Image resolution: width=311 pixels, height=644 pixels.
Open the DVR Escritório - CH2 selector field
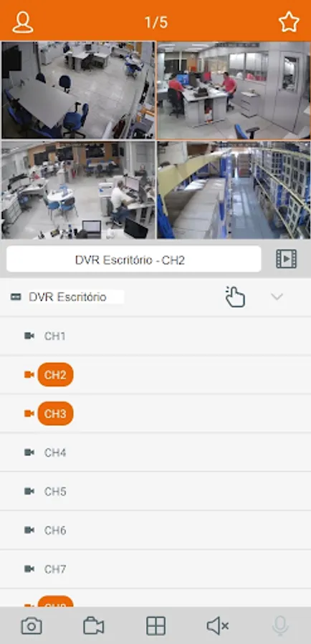point(134,259)
